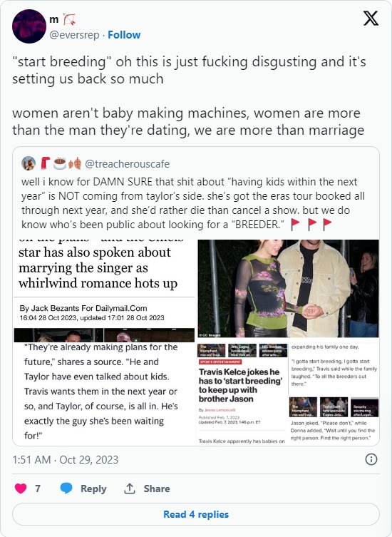Open the @eversrep profile avatar
This screenshot has height=537, width=392.
pyautogui.click(x=29, y=26)
